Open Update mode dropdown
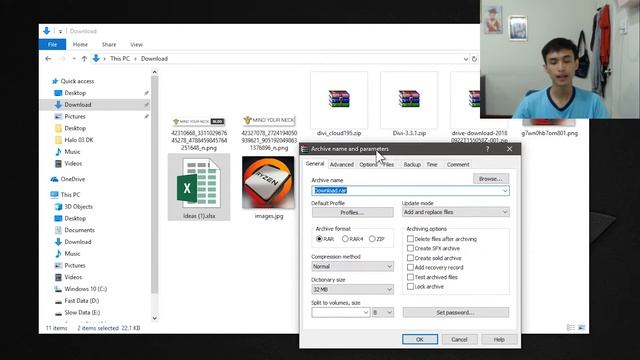Image resolution: width=640 pixels, height=360 pixels. point(456,212)
